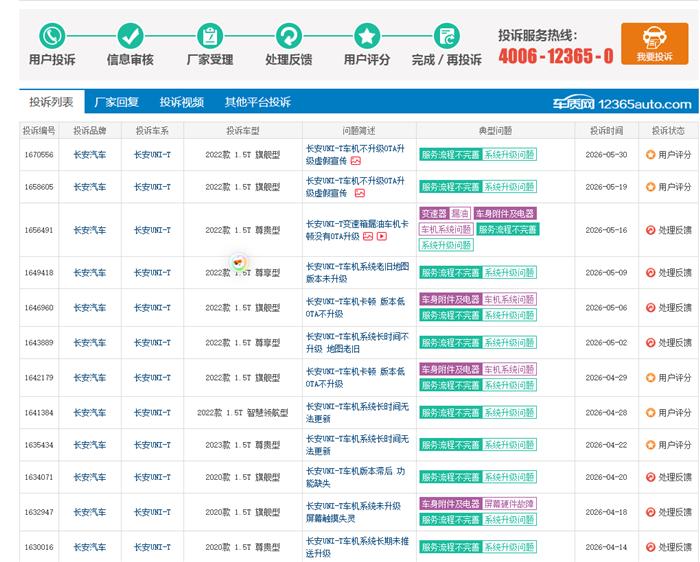Click 处理反馈 status icon for complaint 1634071
The width and height of the screenshot is (700, 562).
(x=650, y=477)
